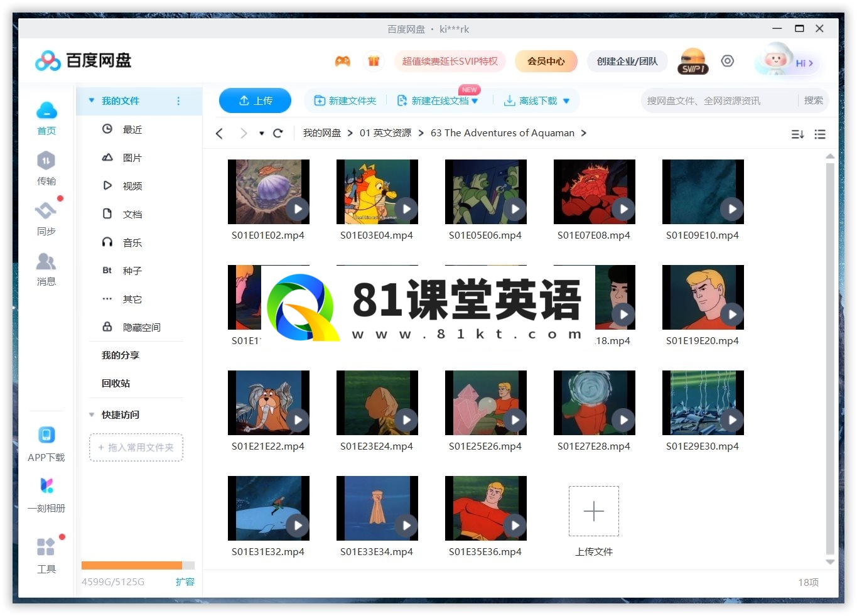
Task: Click the 上传 upload button
Action: tap(255, 100)
